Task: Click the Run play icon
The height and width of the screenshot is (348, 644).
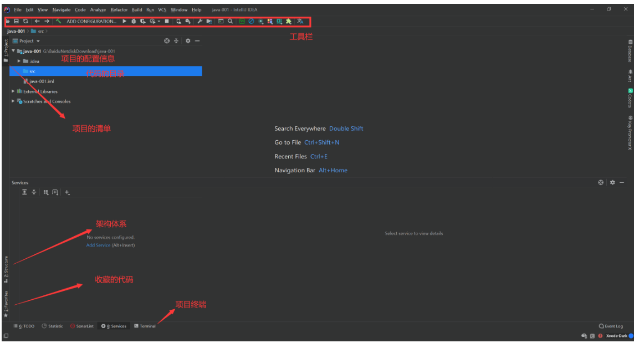Action: pos(125,21)
